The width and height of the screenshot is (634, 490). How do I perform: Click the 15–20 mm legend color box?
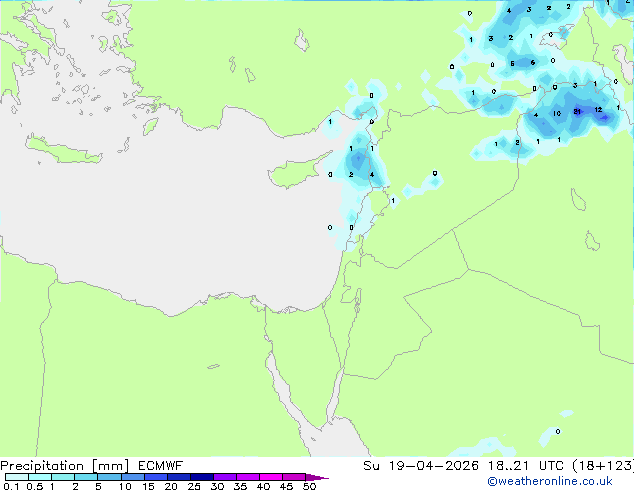[x=156, y=477]
